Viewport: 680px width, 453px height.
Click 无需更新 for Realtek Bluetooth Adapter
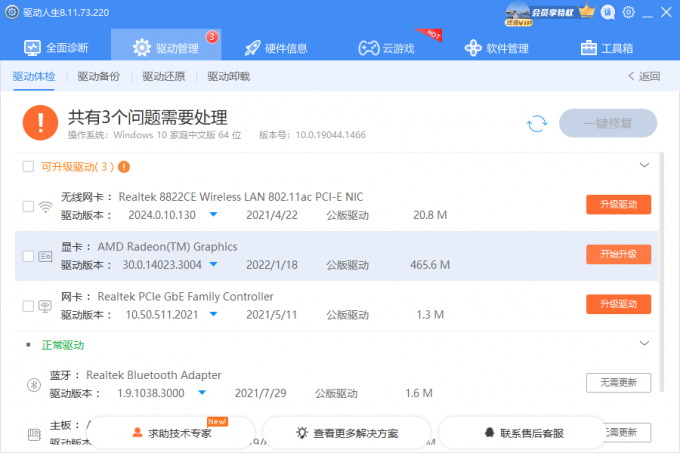click(618, 383)
